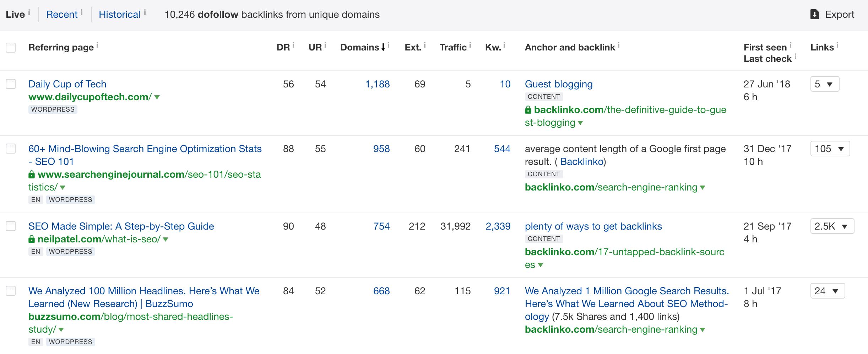
Task: Open the Links dropdown showing 105
Action: tap(830, 149)
